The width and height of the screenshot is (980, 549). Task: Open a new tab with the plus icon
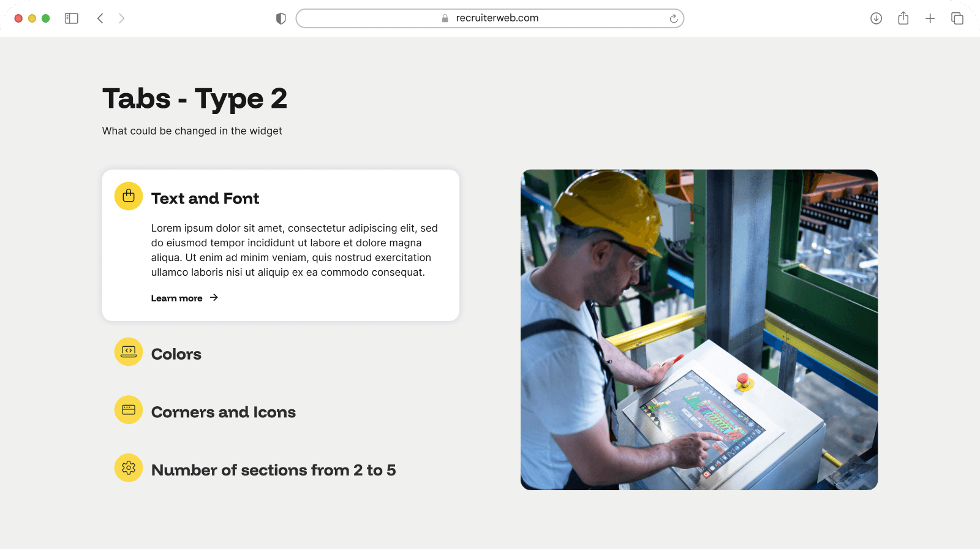tap(930, 18)
